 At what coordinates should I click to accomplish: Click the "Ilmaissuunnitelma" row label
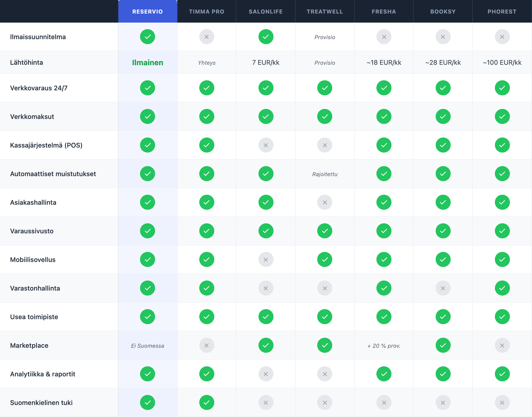38,37
